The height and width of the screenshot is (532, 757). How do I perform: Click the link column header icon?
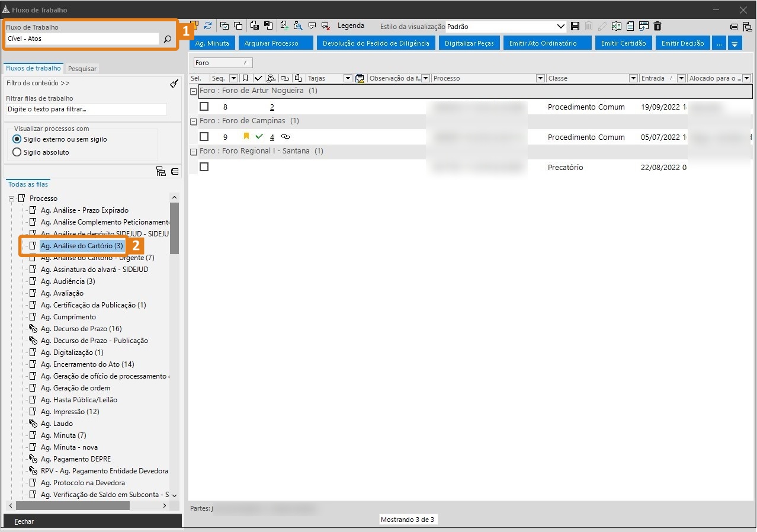click(x=285, y=78)
